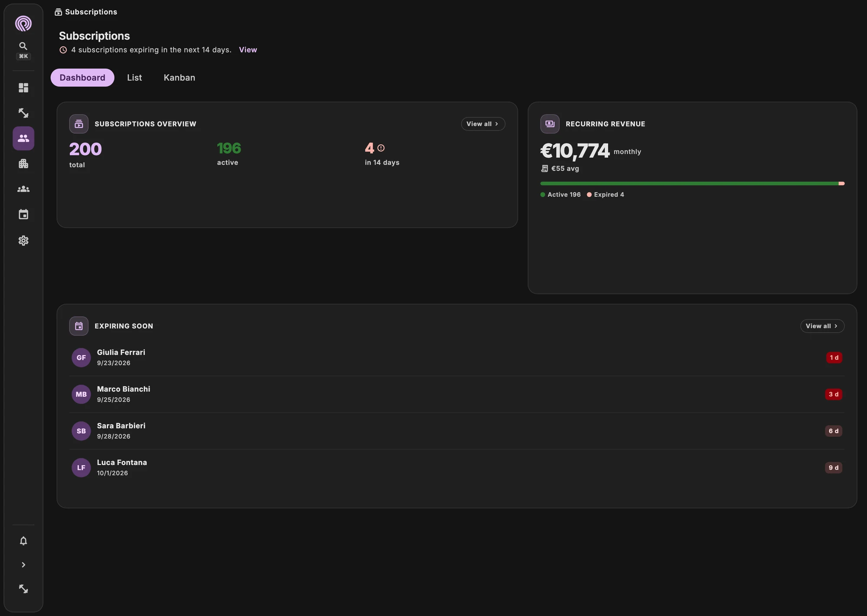Open the dashboard grid icon in sidebar
Image resolution: width=867 pixels, height=616 pixels.
(x=23, y=88)
